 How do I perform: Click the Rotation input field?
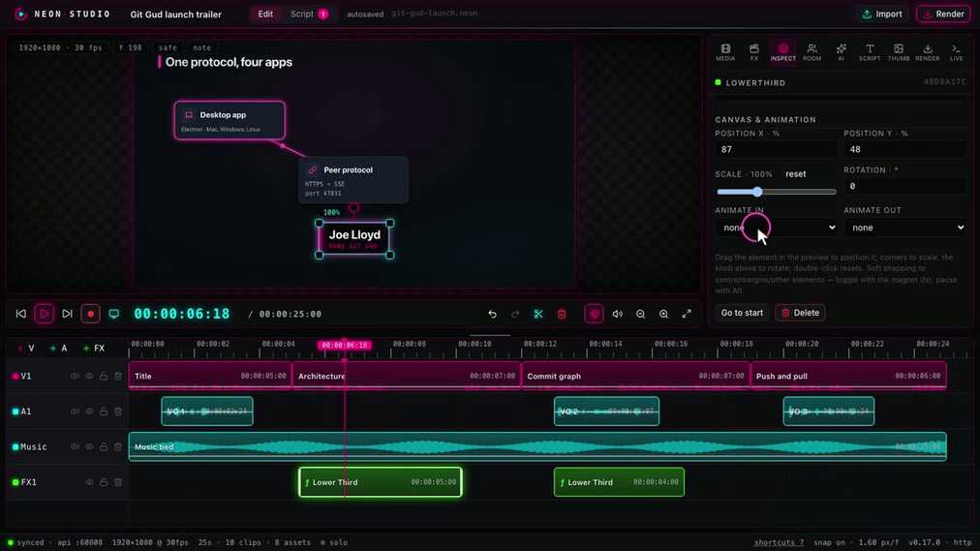click(904, 186)
